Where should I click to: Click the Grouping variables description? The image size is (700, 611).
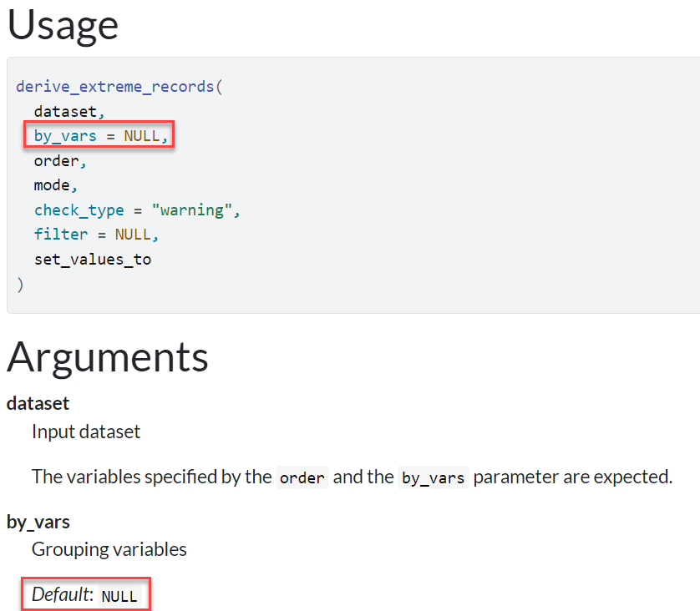109,549
